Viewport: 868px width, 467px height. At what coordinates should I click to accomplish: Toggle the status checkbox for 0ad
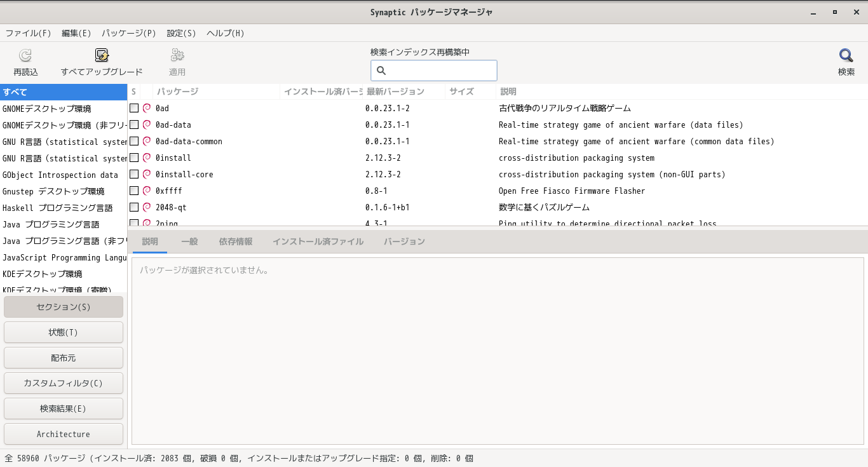[x=134, y=108]
